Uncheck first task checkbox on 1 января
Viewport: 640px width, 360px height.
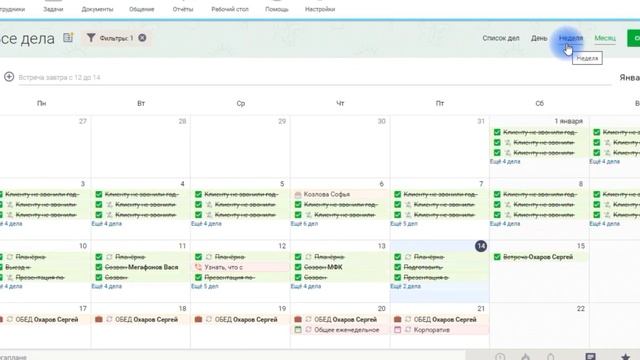coord(497,132)
